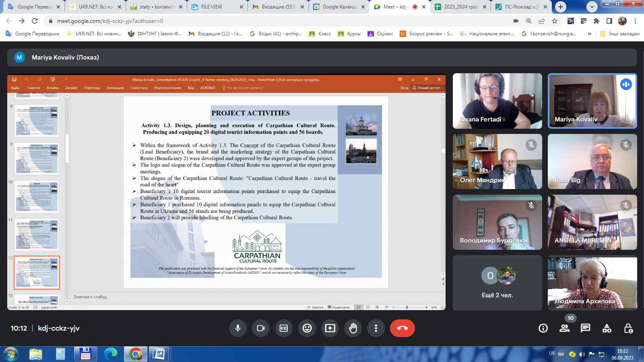Open the "Ещё 2 чел." participants tile
Screen dimensions: 644x362
497,283
